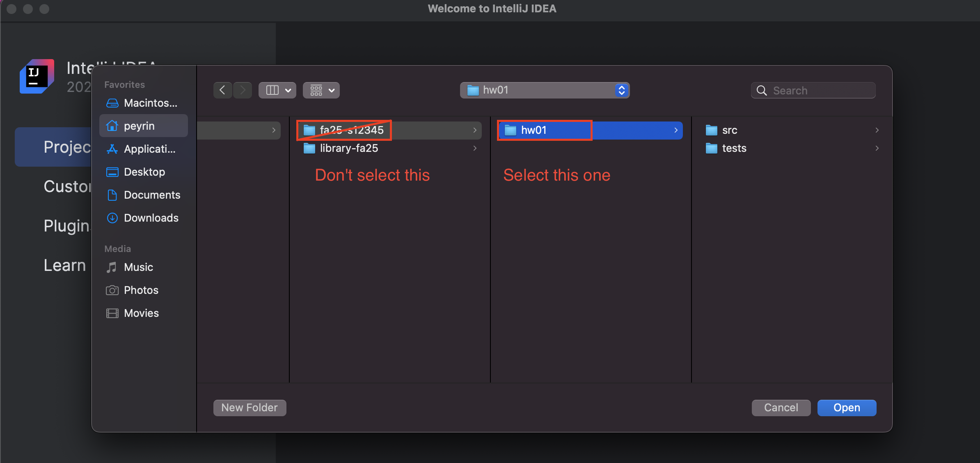Select Music under Media
The width and height of the screenshot is (980, 463).
[138, 267]
